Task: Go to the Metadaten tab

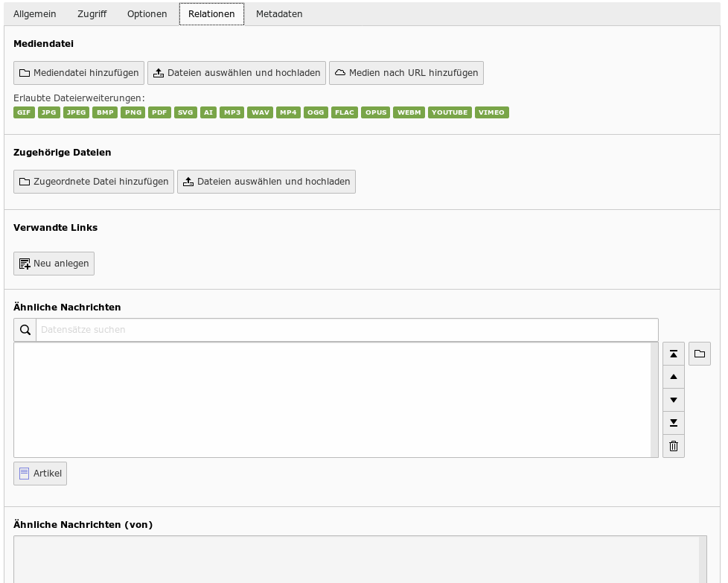Action: click(279, 14)
